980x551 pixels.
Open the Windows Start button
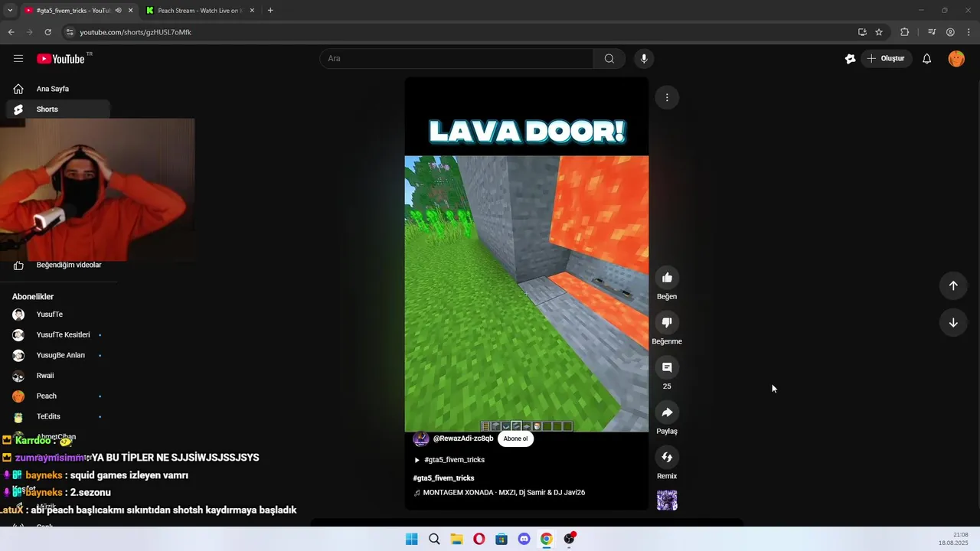point(411,540)
